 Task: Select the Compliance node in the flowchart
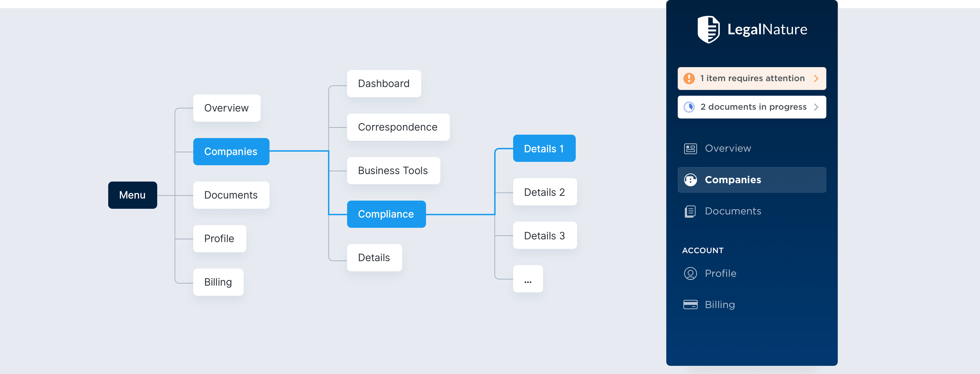pos(386,214)
